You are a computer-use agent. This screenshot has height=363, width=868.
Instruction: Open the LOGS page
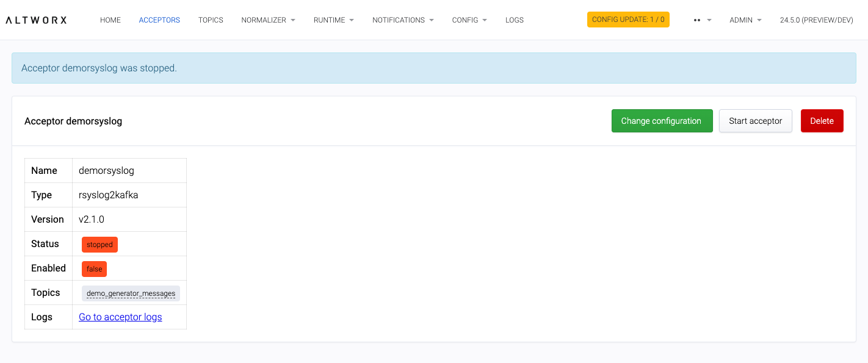point(515,20)
